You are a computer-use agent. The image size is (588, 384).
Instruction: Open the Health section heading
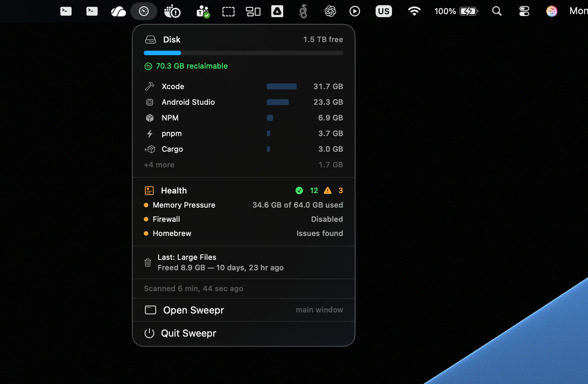(x=174, y=191)
